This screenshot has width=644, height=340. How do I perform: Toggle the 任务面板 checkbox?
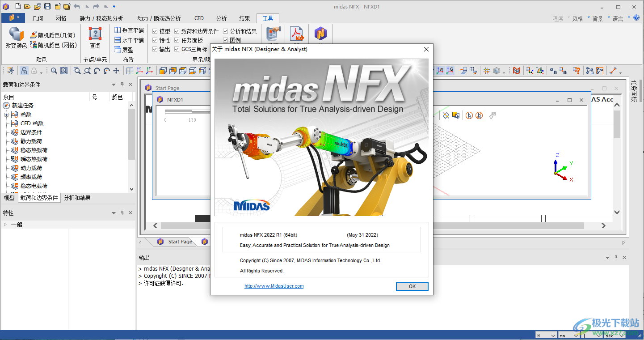(x=177, y=40)
